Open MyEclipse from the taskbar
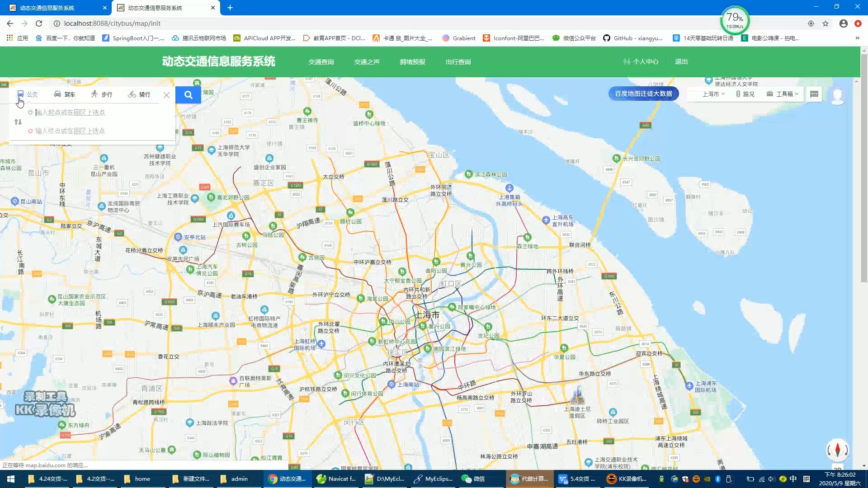Viewport: 868px width, 488px height. tap(433, 479)
